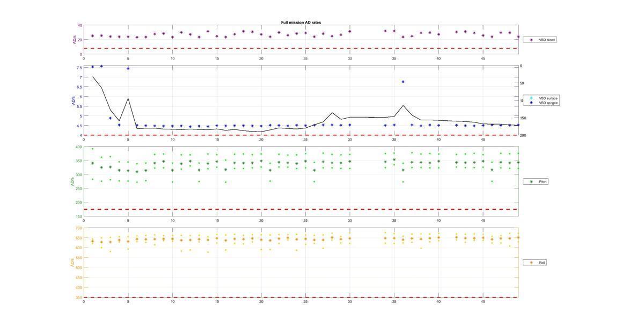Click the outlier VBD data point near dive 36
Viewport: 644px width, 334px height.
(x=403, y=82)
